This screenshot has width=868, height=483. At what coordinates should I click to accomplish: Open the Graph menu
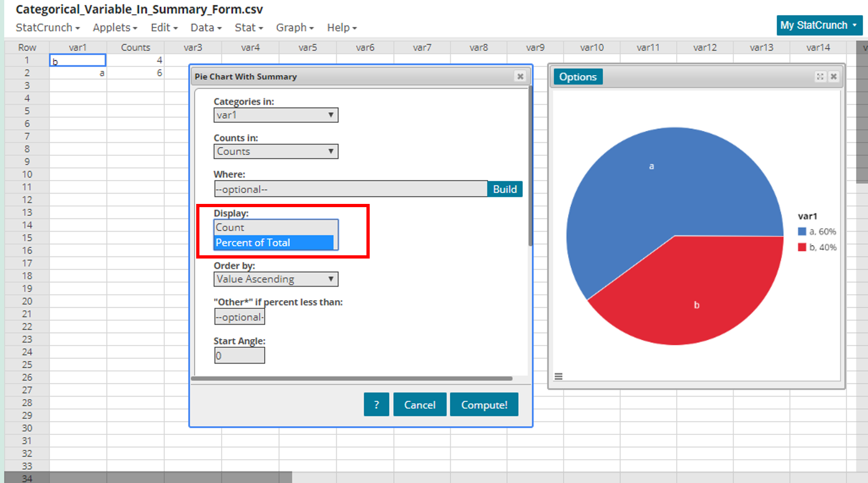295,28
